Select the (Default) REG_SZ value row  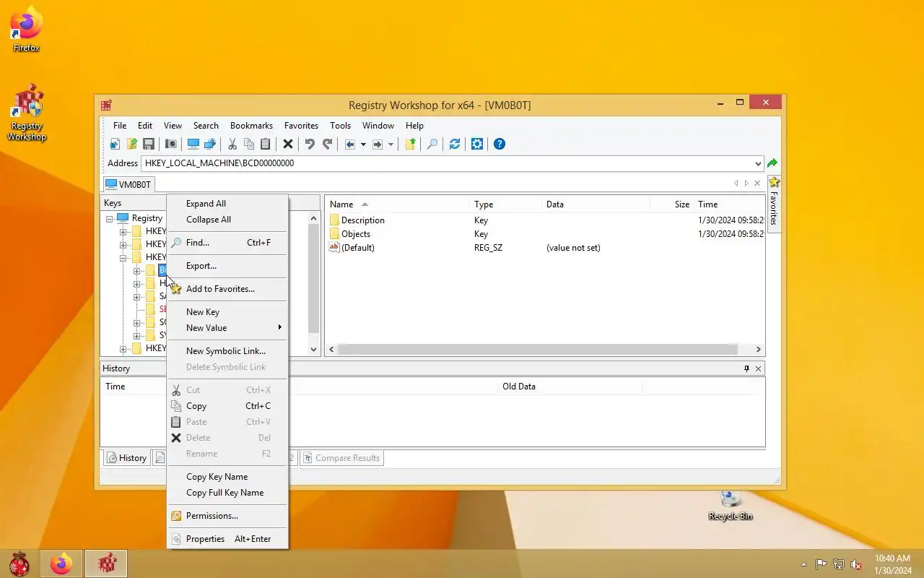coord(545,248)
